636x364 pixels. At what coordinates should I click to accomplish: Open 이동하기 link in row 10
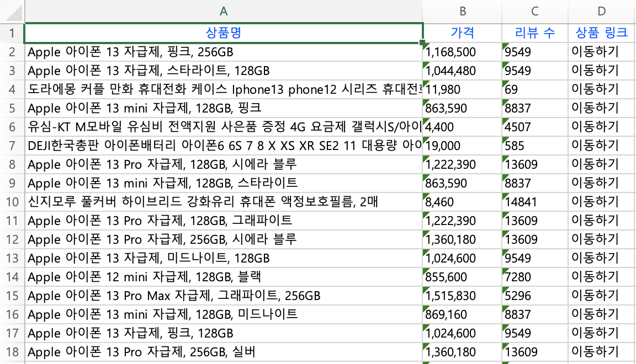[595, 201]
